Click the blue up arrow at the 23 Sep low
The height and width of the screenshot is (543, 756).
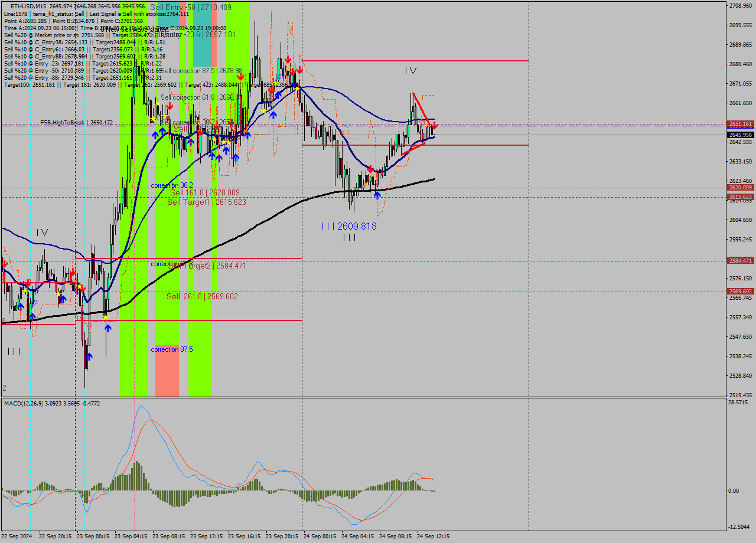[x=90, y=356]
